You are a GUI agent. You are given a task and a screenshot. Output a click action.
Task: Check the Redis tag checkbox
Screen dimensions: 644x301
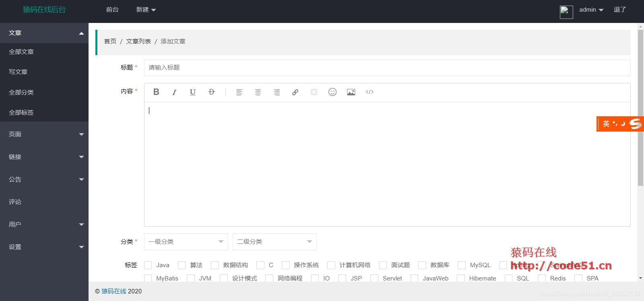[542, 278]
